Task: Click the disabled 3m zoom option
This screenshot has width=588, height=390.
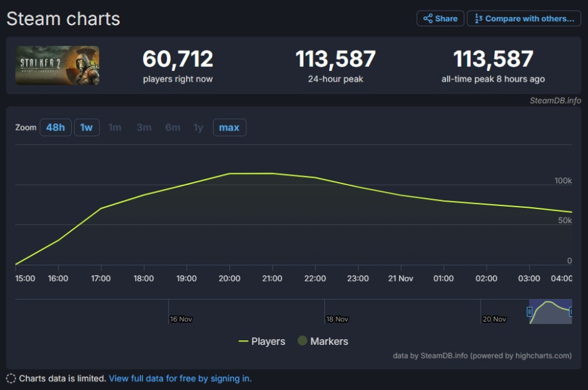Action: (x=144, y=127)
